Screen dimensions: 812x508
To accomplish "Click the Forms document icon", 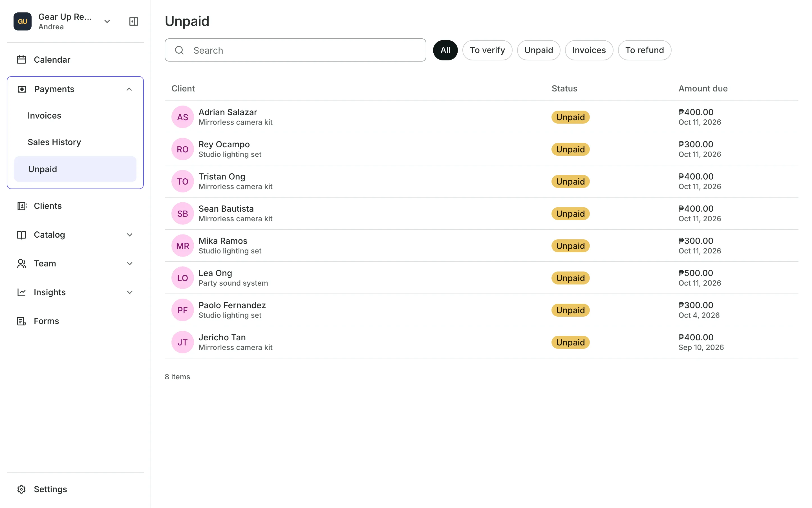I will click(21, 321).
